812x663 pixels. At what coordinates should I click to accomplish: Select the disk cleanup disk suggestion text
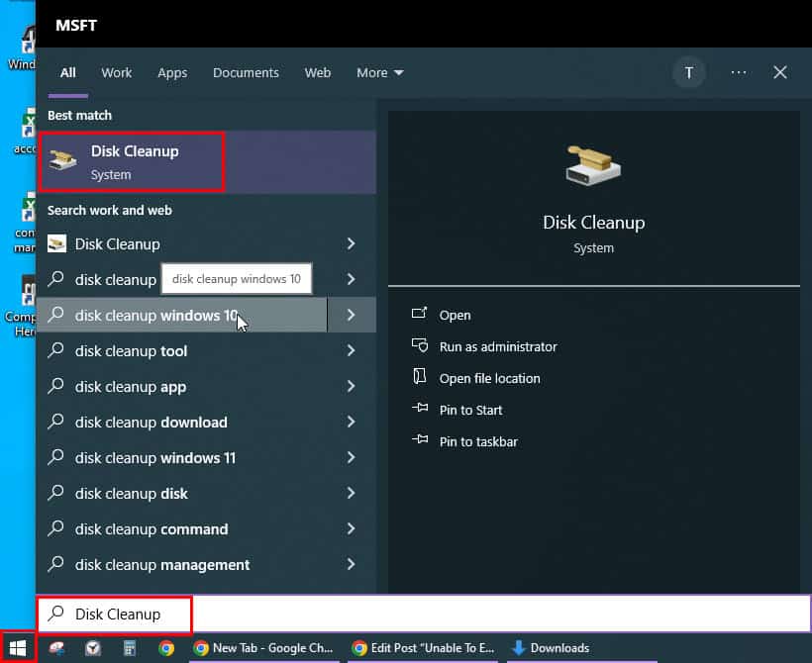[132, 494]
